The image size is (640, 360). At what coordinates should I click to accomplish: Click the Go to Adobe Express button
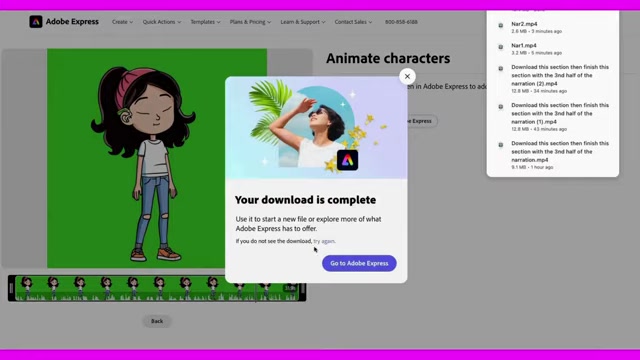tap(359, 263)
